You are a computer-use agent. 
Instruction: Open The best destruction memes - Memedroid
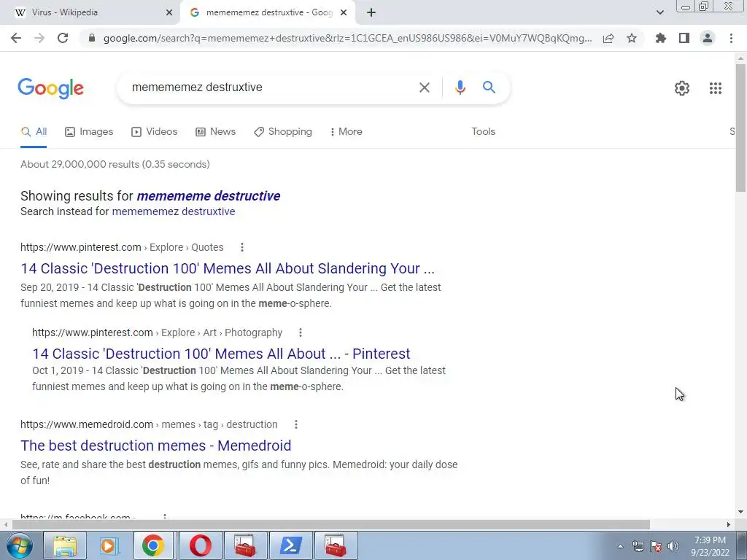[x=156, y=446]
